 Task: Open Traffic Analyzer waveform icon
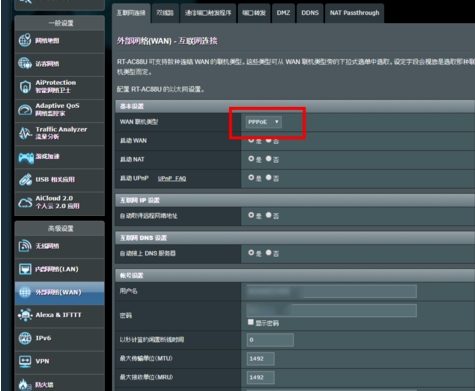coord(25,133)
